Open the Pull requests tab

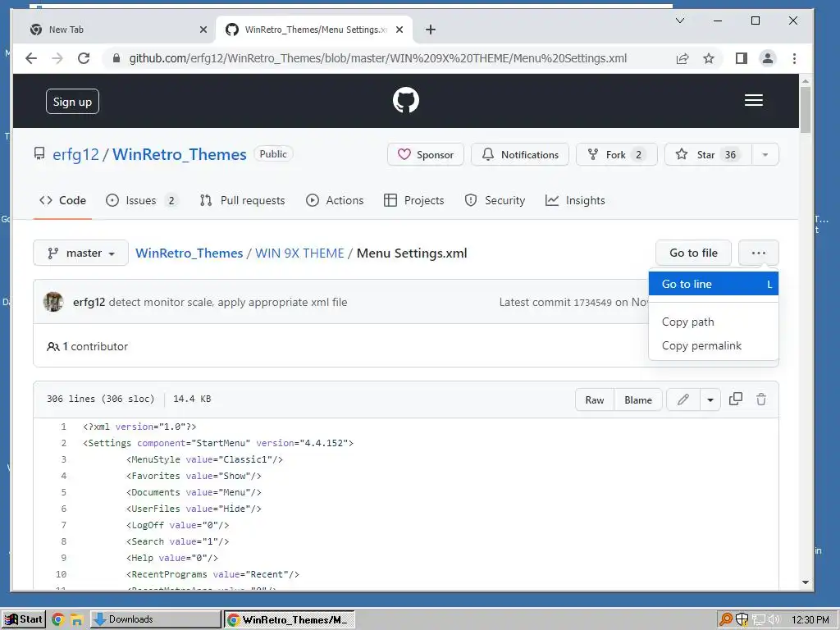pyautogui.click(x=242, y=200)
